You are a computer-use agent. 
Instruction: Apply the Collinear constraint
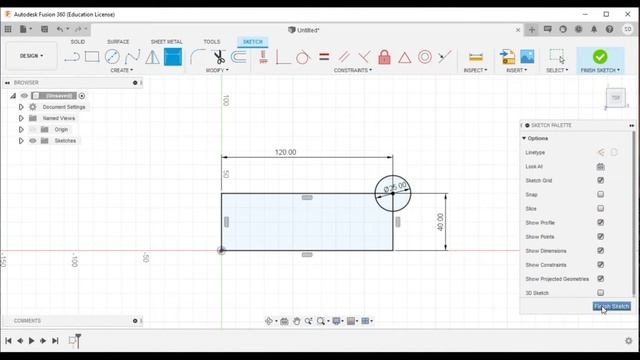click(445, 57)
